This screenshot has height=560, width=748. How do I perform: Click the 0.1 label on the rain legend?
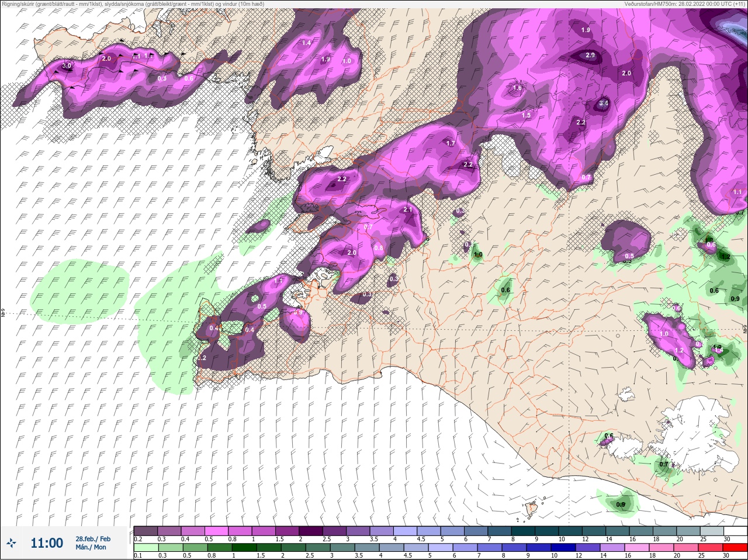click(x=138, y=556)
